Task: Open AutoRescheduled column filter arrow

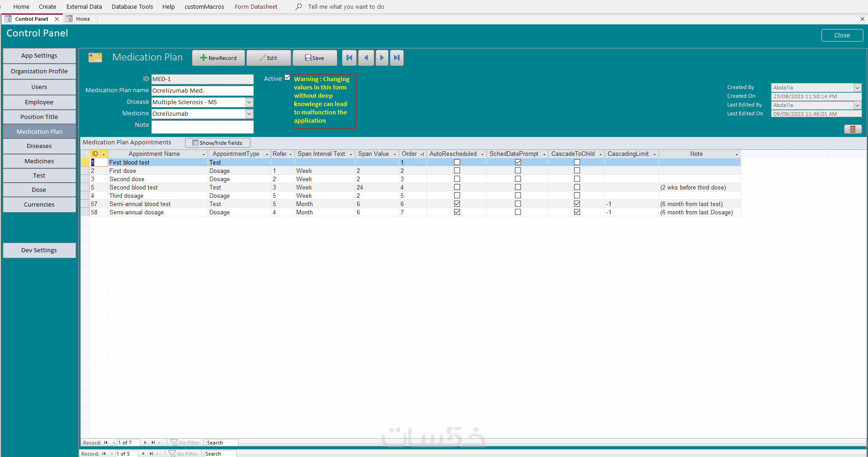Action: click(x=482, y=154)
